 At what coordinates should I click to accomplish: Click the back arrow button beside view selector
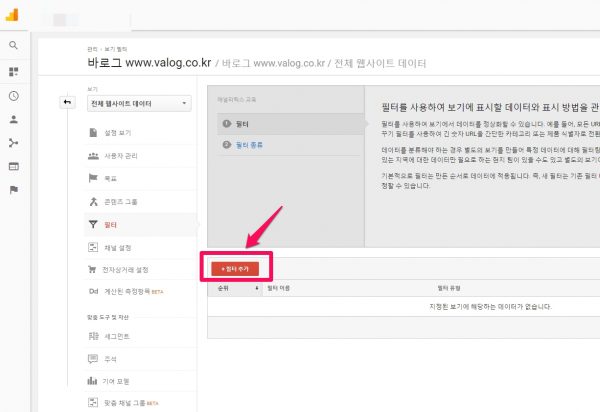[67, 102]
